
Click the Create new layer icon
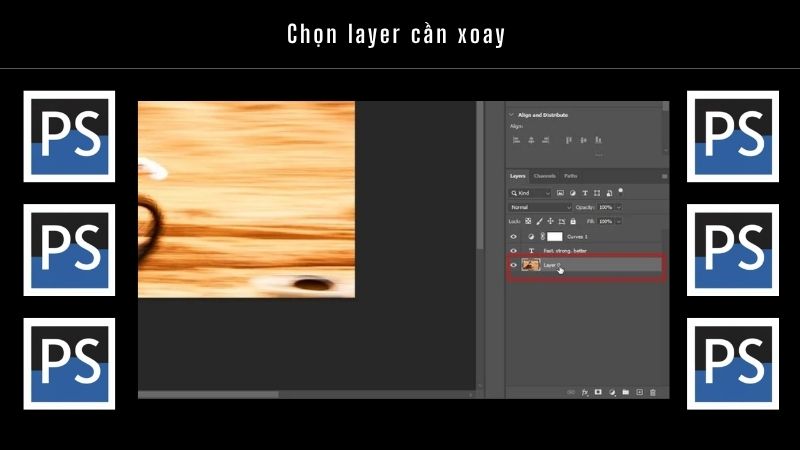[639, 392]
